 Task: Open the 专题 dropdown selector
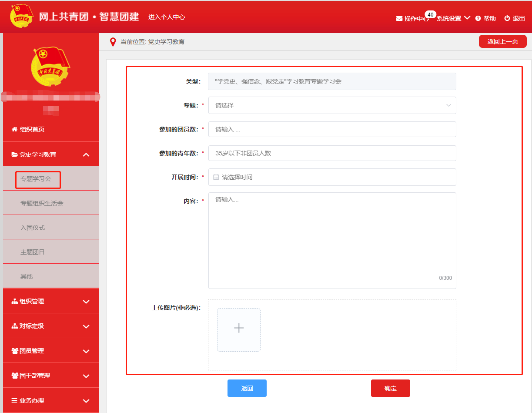click(x=332, y=105)
